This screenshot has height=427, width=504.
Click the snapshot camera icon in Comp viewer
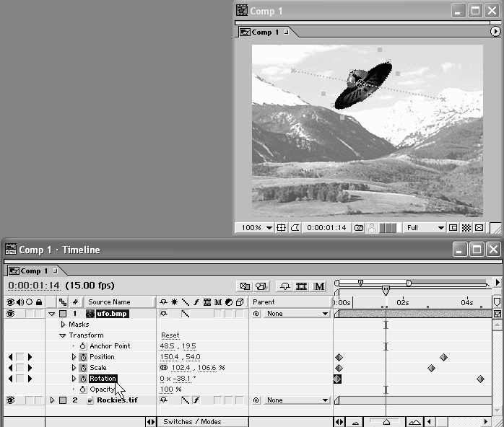pos(357,228)
